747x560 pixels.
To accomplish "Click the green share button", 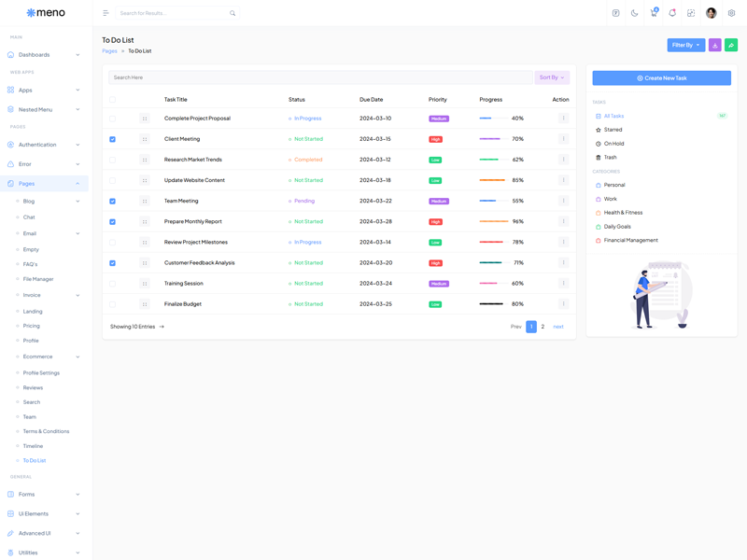I will (731, 45).
